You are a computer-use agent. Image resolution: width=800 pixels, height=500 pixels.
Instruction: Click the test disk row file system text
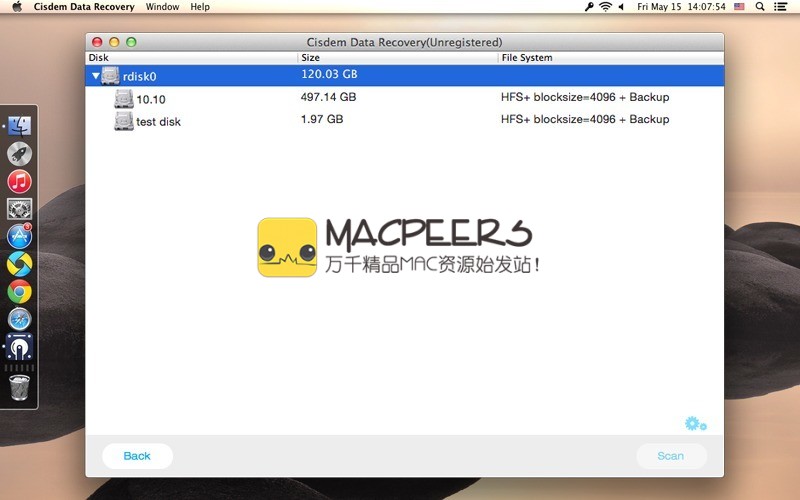pyautogui.click(x=585, y=119)
